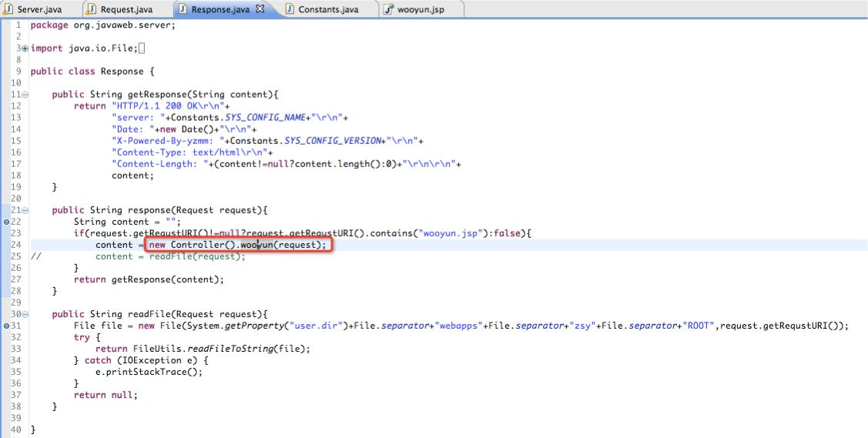Click the readFileToString method call

tap(239, 349)
